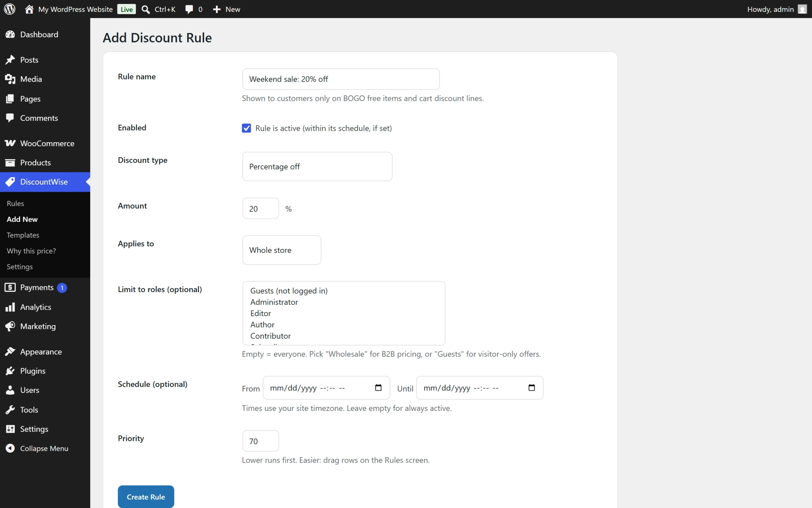This screenshot has height=508, width=812.
Task: Open the site home icon
Action: 29,9
